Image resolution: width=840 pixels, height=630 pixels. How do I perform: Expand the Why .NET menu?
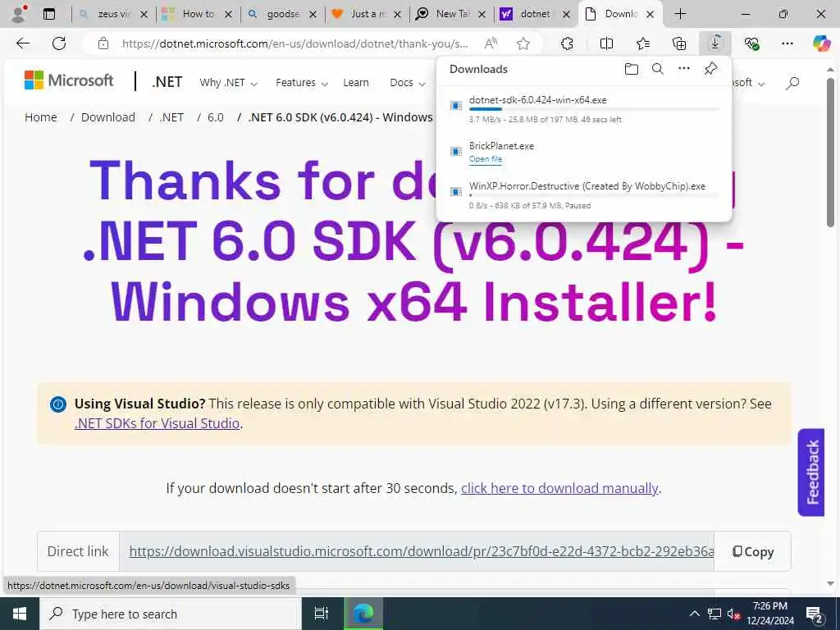pos(228,83)
